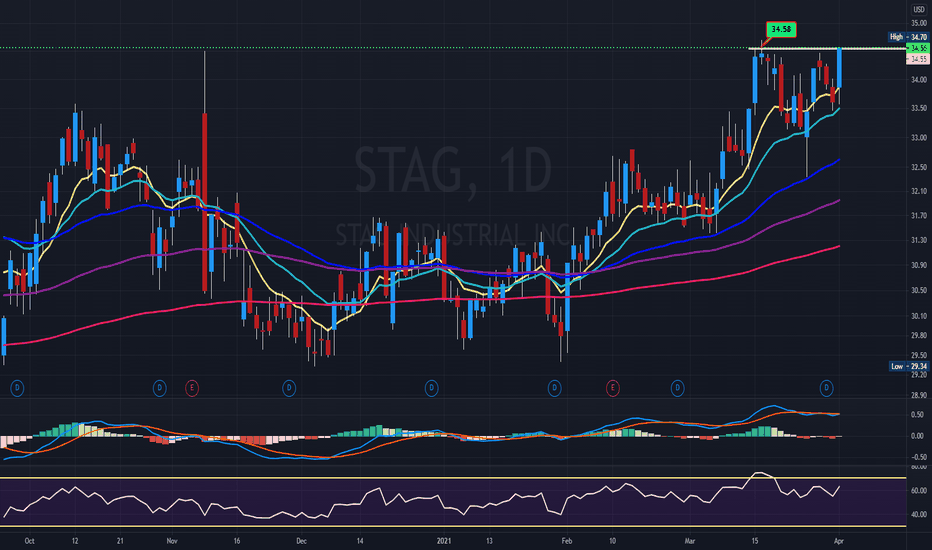Image resolution: width=932 pixels, height=550 pixels.
Task: Click the Oct label on the time axis
Action: [x=29, y=541]
